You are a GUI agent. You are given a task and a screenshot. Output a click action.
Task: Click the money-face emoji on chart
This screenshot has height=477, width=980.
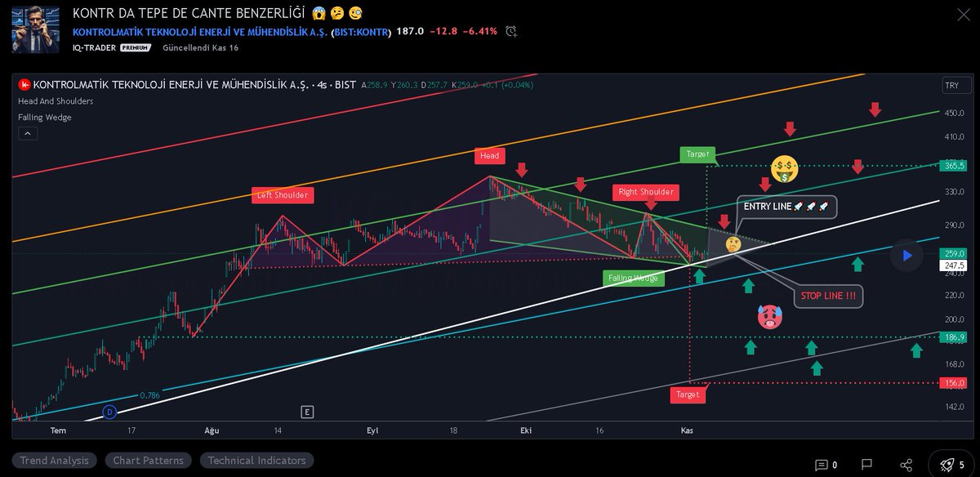[x=784, y=171]
